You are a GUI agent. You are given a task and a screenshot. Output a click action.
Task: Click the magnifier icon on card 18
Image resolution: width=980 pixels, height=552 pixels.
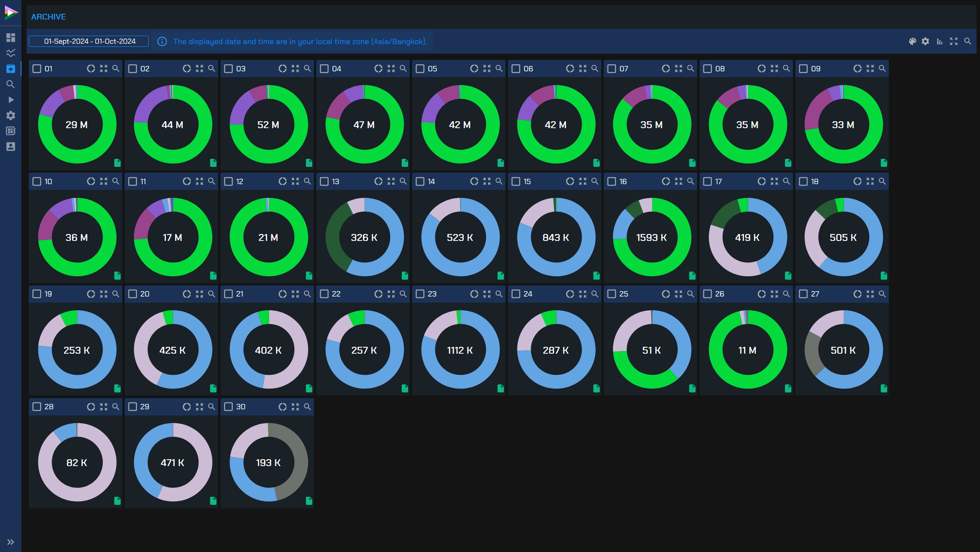click(x=882, y=181)
